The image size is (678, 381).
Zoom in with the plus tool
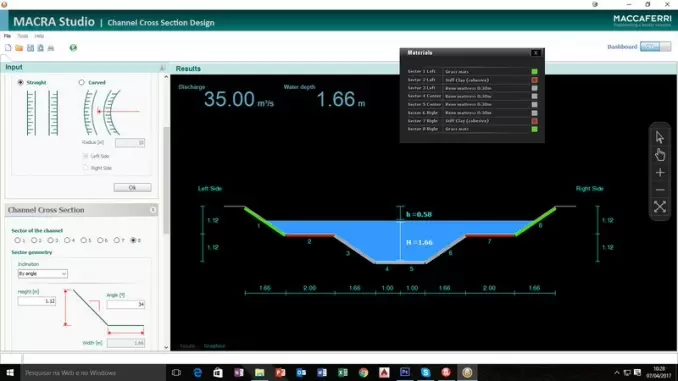point(660,173)
